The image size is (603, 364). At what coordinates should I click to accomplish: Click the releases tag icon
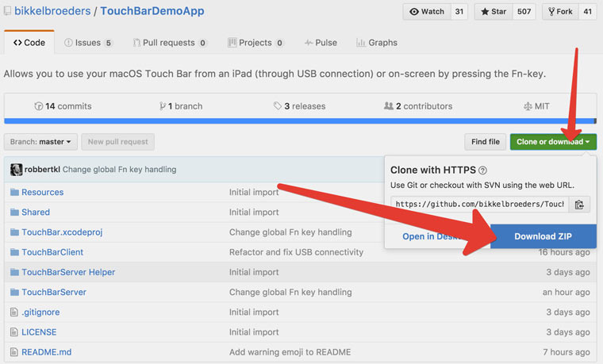pos(278,106)
